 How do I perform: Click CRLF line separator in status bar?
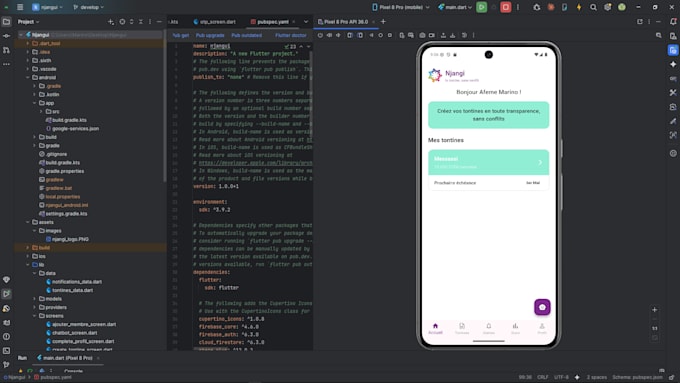tap(543, 377)
